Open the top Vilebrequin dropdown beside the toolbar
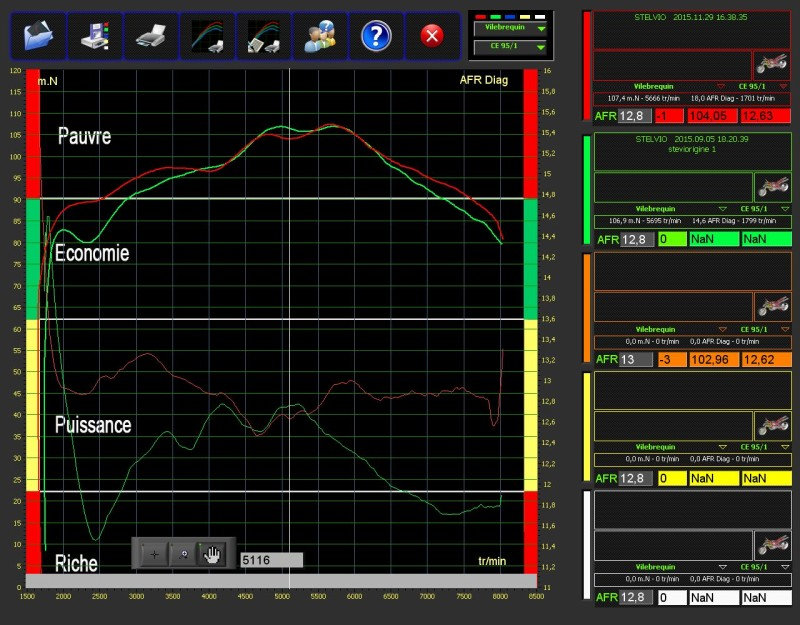 point(511,29)
